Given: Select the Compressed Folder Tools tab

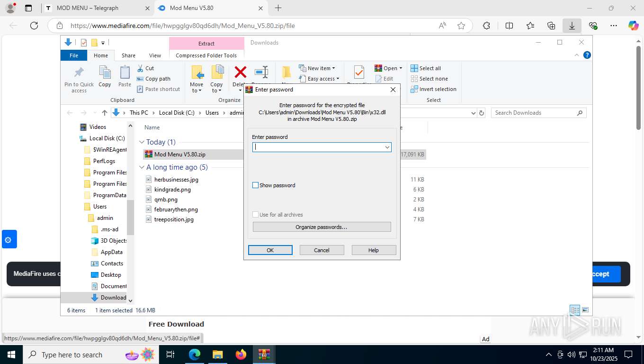Looking at the screenshot, I should coord(206,55).
